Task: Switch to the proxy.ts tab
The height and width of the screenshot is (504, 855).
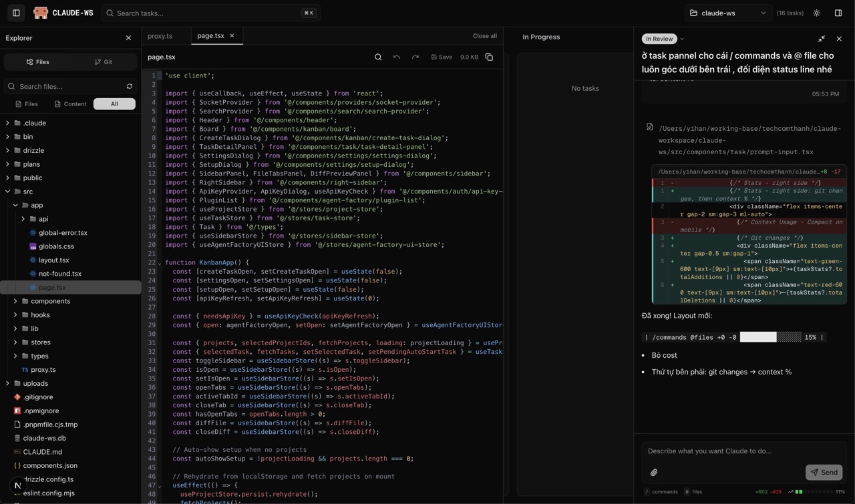Action: tap(160, 36)
